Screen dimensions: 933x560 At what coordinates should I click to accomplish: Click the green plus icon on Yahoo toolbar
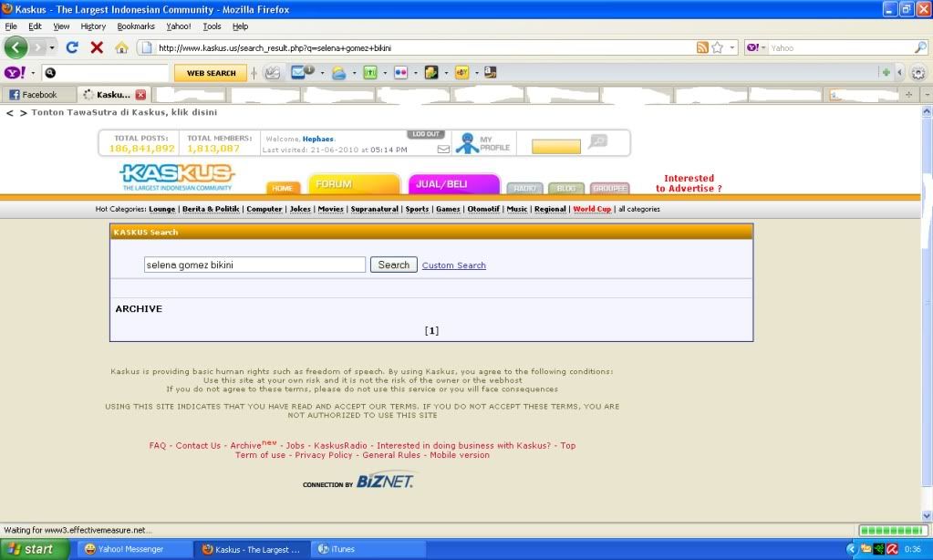click(886, 73)
